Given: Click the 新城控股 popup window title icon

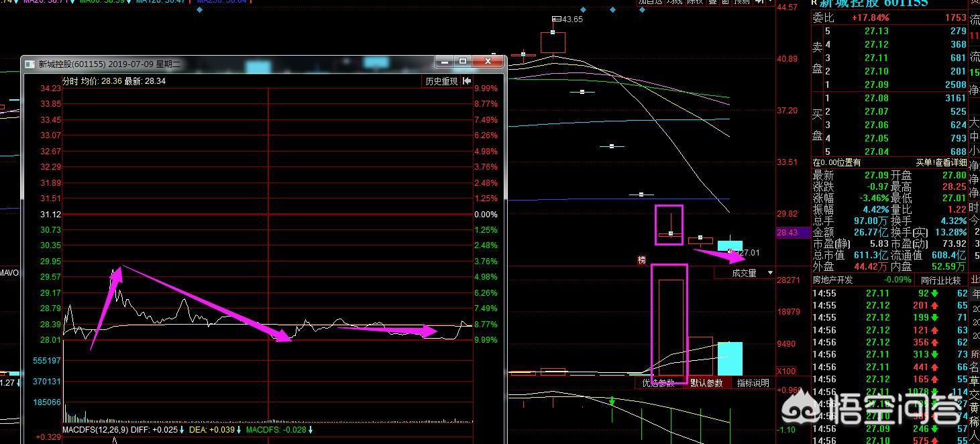Looking at the screenshot, I should coord(30,64).
